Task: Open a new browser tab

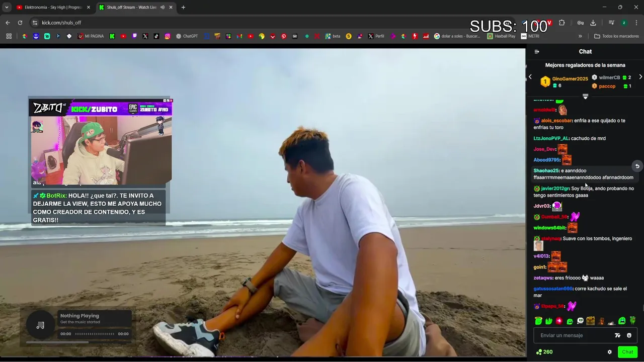Action: tap(183, 8)
